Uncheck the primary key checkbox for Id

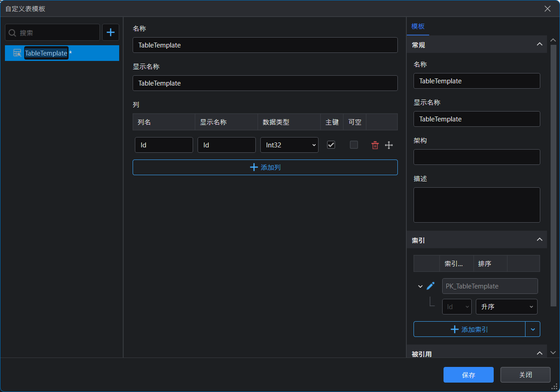pos(331,145)
